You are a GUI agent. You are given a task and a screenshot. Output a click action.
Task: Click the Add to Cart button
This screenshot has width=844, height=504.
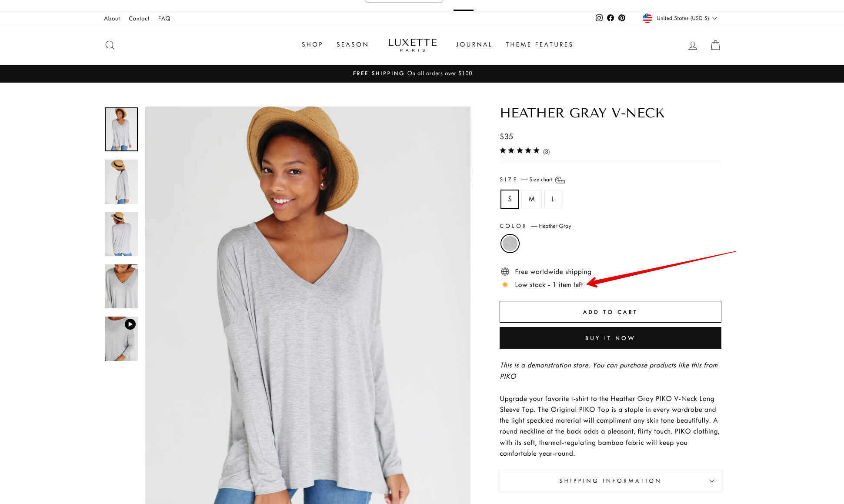[x=610, y=312]
